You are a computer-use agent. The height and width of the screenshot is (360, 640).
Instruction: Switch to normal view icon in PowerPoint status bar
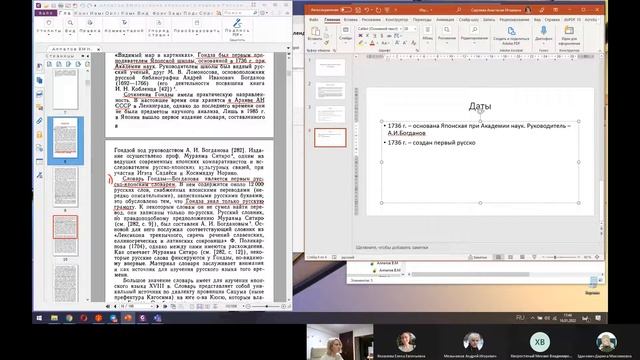(498, 257)
